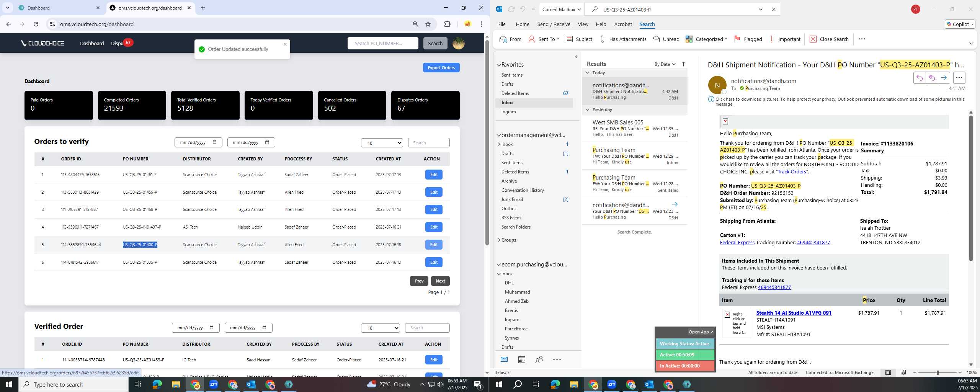Image resolution: width=980 pixels, height=392 pixels.
Task: Filter results by Unread
Action: point(666,39)
